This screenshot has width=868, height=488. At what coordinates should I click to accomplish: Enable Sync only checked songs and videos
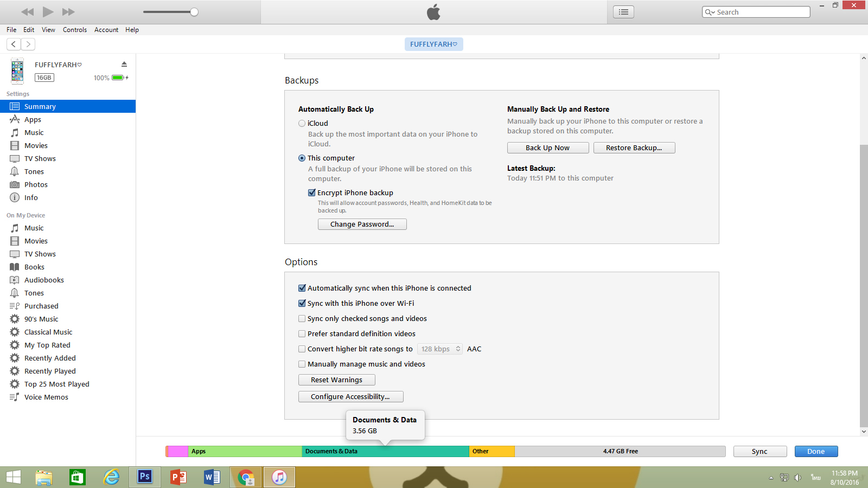(x=302, y=318)
